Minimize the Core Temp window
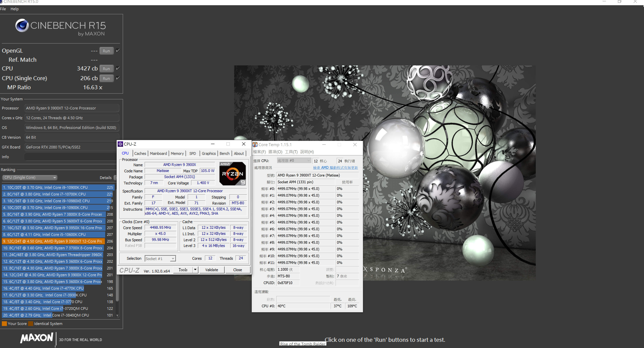The image size is (644, 348). coord(324,145)
